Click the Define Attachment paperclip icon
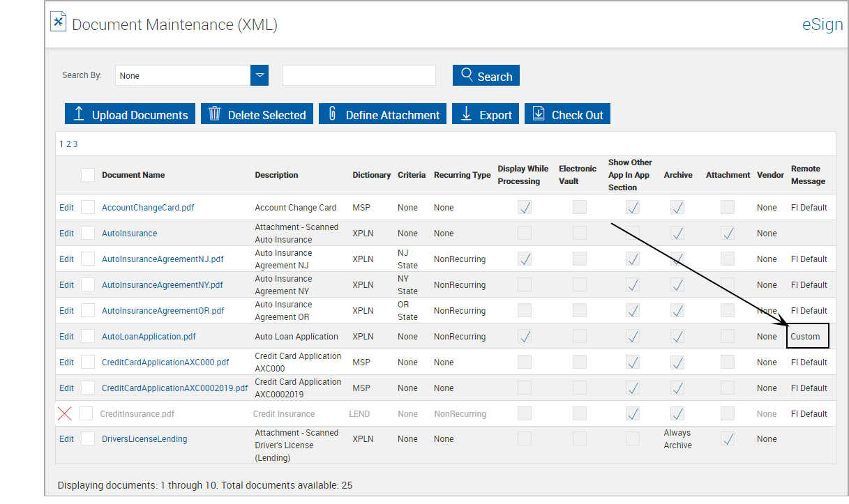Screen dimensions: 849x504 (x=331, y=113)
